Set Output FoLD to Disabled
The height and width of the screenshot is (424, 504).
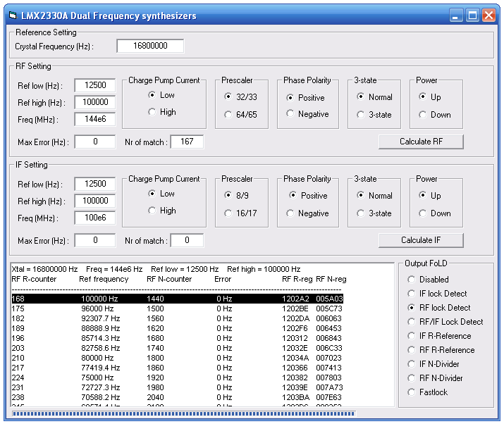coord(428,280)
